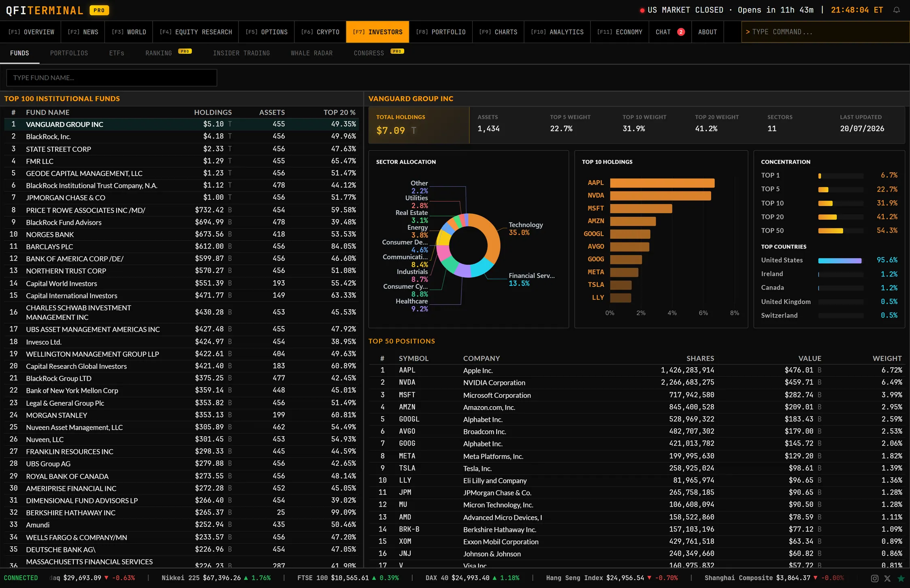Open the About tab
This screenshot has width=910, height=588.
[x=708, y=32]
